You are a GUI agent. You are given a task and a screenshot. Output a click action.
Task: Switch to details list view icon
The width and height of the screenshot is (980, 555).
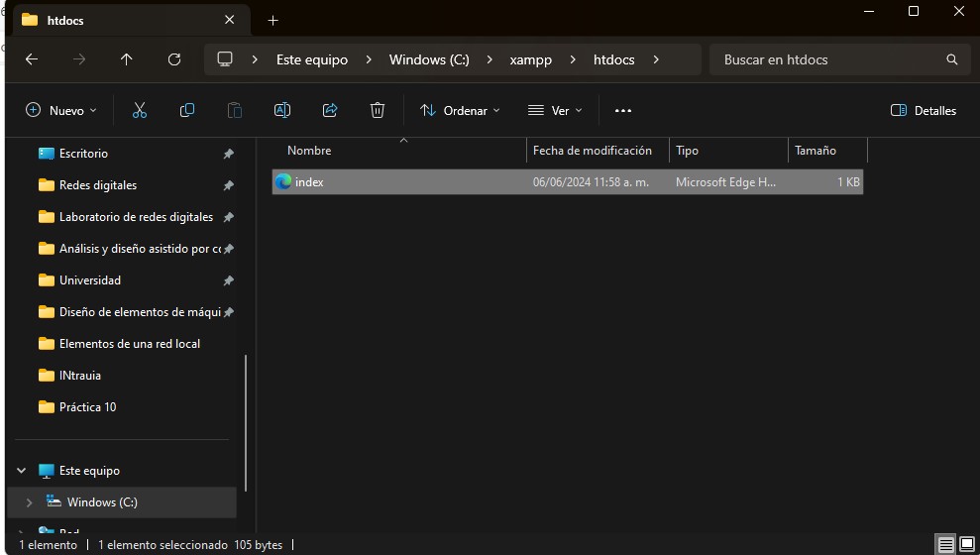coord(945,544)
